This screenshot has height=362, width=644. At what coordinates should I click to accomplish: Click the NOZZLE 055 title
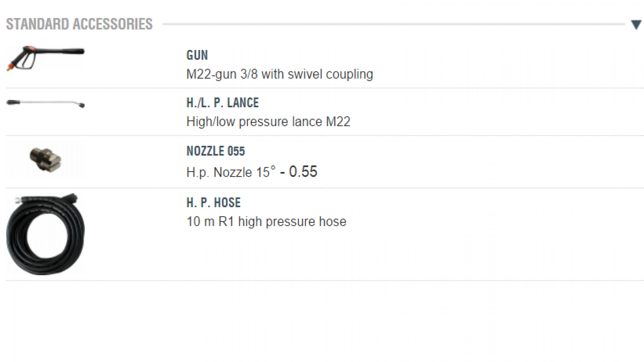[x=216, y=151]
